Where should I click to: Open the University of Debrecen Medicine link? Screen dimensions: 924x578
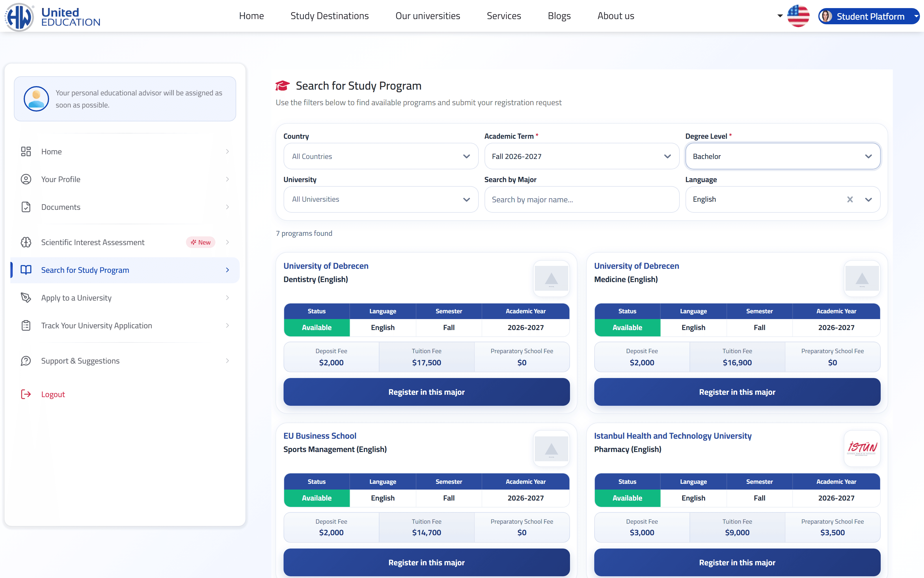point(636,266)
